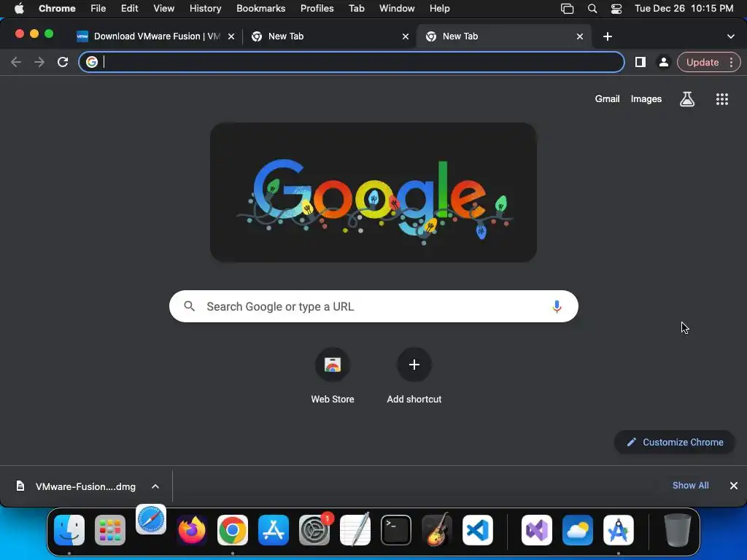
Task: Click the browser forward arrow
Action: pyautogui.click(x=39, y=62)
